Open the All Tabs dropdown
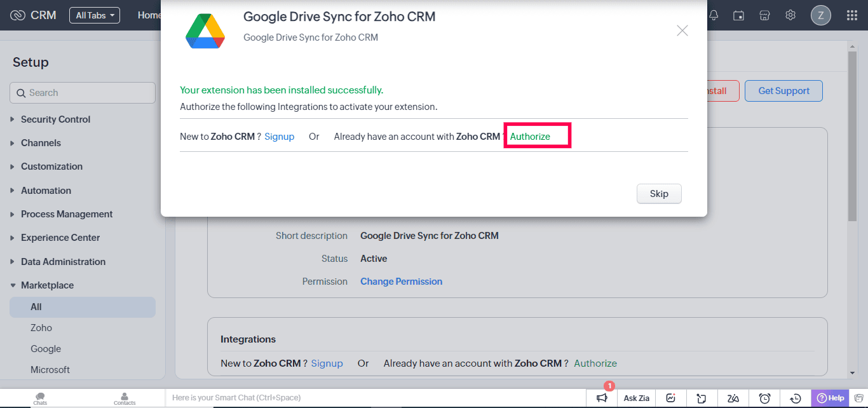This screenshot has width=868, height=408. click(95, 15)
